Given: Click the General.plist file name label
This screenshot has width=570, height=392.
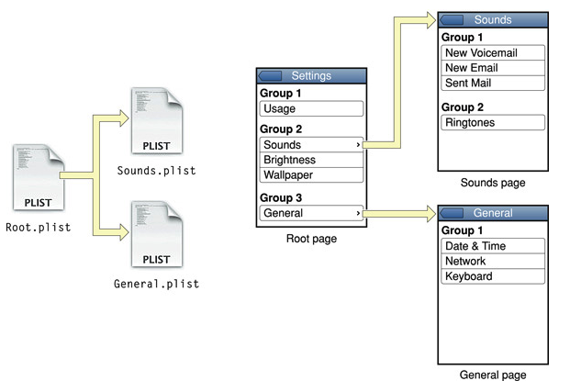Looking at the screenshot, I should tap(156, 284).
